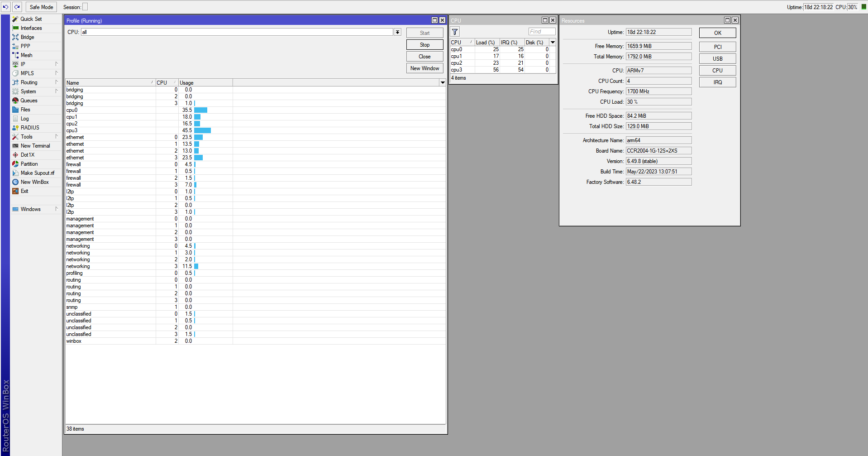Open the Queues icon in sidebar
Screen dimensions: 868x456
click(x=15, y=101)
